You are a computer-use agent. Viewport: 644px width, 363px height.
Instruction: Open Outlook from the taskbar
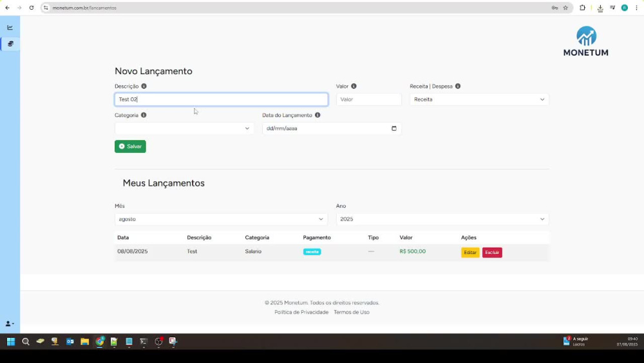pos(70,342)
